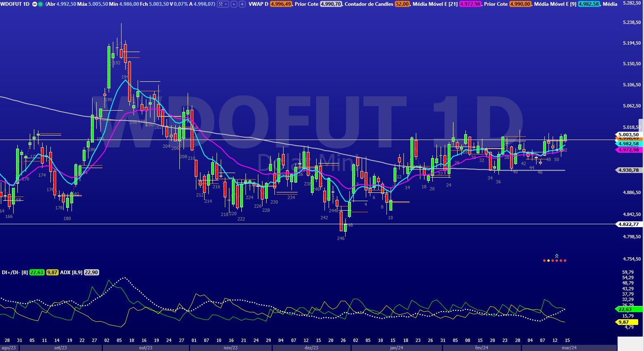This screenshot has height=351, width=644.
Task: Click the cursor pointer icon in the header
Action: (234, 4)
